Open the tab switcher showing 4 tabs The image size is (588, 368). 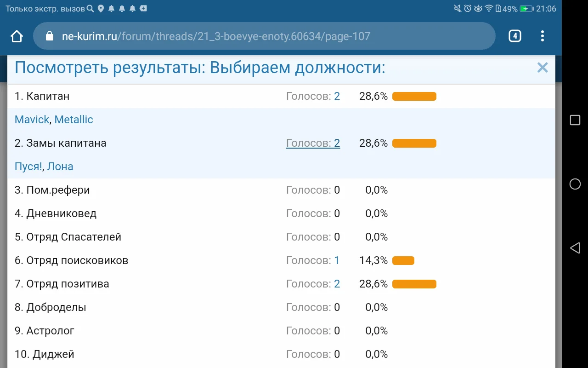point(514,36)
